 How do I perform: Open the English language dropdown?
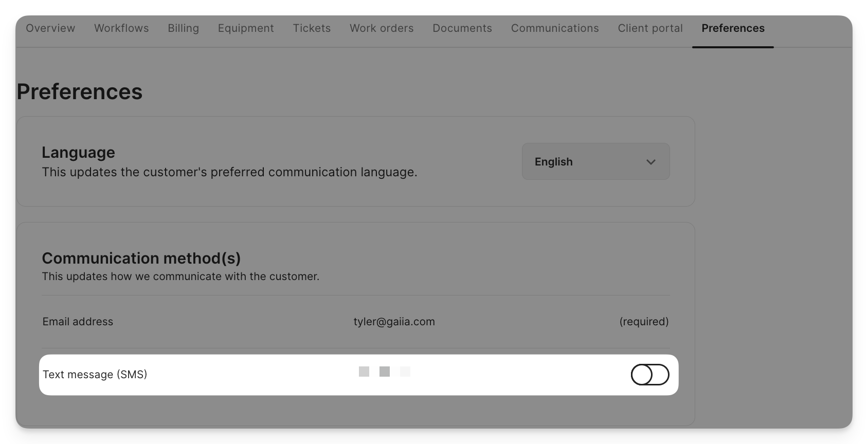coord(595,161)
